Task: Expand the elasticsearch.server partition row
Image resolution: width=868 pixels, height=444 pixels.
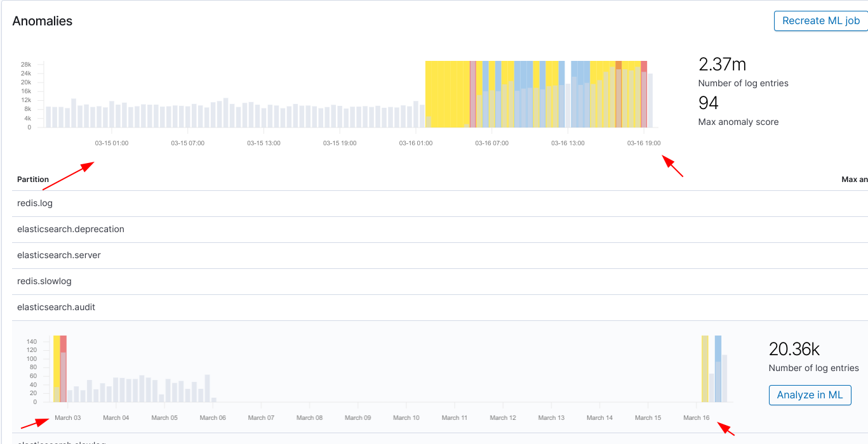Action: [439, 255]
